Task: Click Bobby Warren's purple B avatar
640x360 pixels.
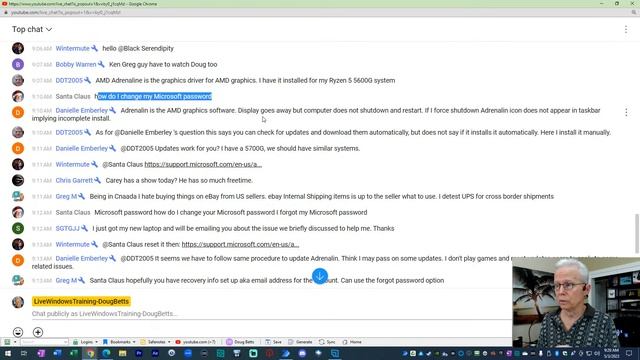Action: pyautogui.click(x=18, y=64)
